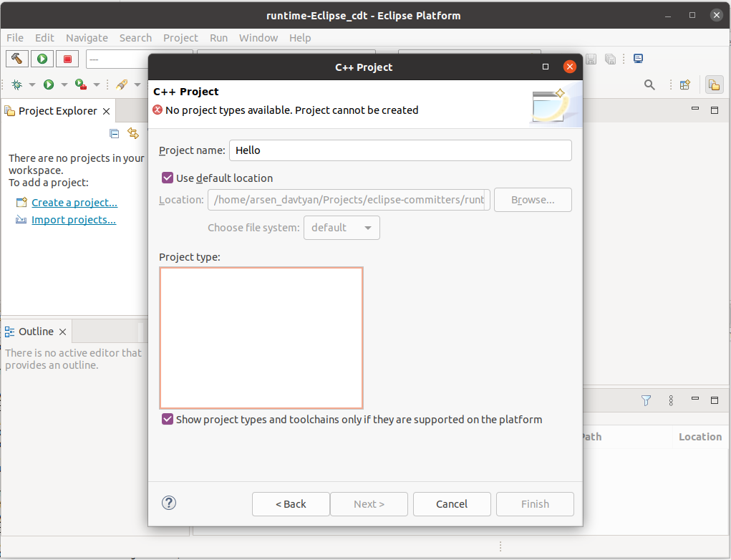Click the Build hammer icon in toolbar
This screenshot has height=560, width=731.
click(x=17, y=59)
